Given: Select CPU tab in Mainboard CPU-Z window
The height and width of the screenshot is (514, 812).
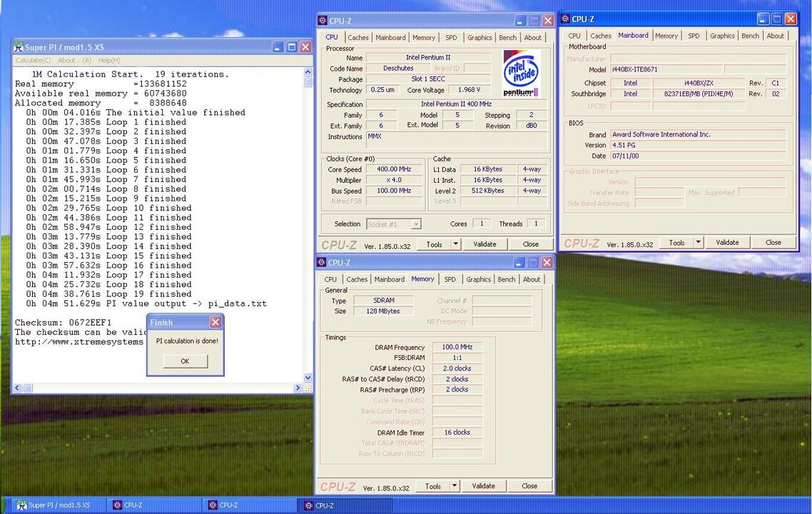Looking at the screenshot, I should (x=574, y=36).
